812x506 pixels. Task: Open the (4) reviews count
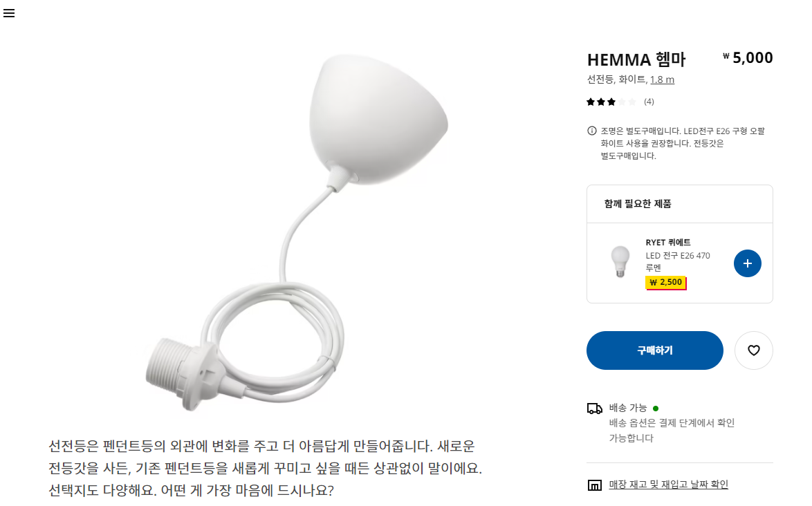pyautogui.click(x=649, y=102)
